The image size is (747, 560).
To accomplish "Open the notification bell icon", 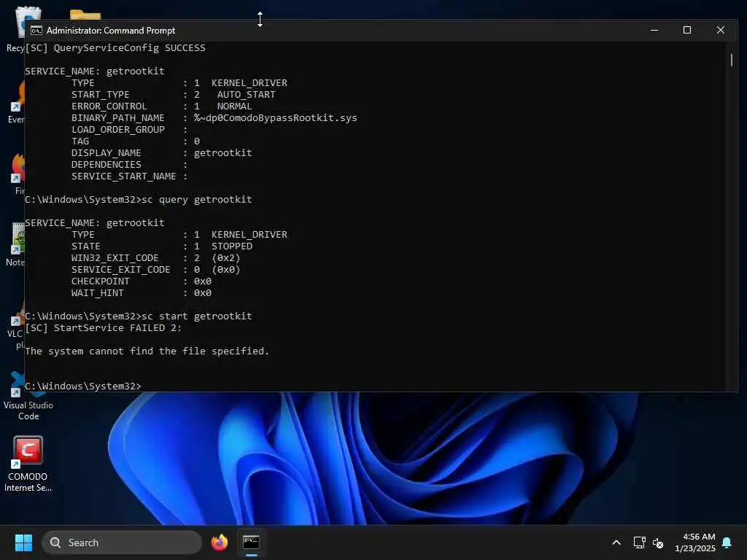I will click(x=727, y=542).
